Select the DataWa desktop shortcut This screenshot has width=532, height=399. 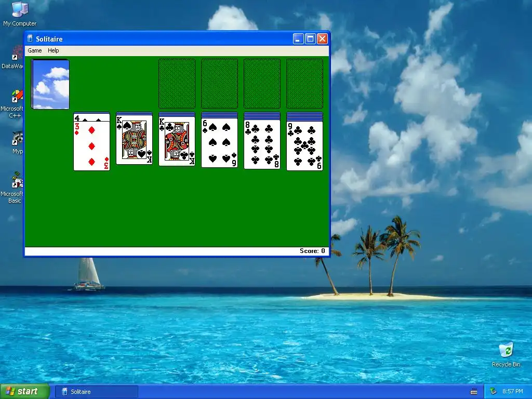coord(14,57)
